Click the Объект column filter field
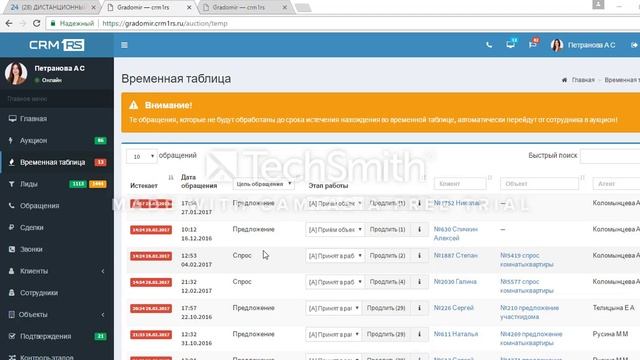The width and height of the screenshot is (640, 360). point(539,184)
